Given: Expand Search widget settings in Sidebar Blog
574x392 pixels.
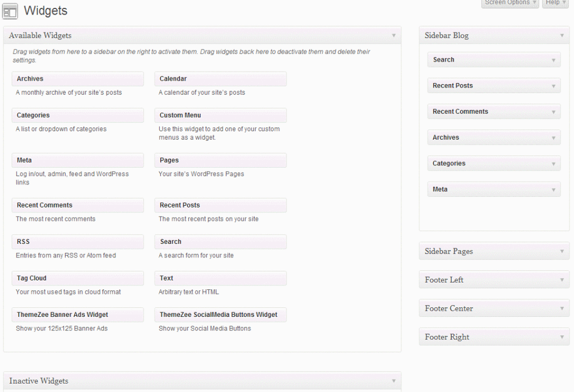Looking at the screenshot, I should [553, 60].
